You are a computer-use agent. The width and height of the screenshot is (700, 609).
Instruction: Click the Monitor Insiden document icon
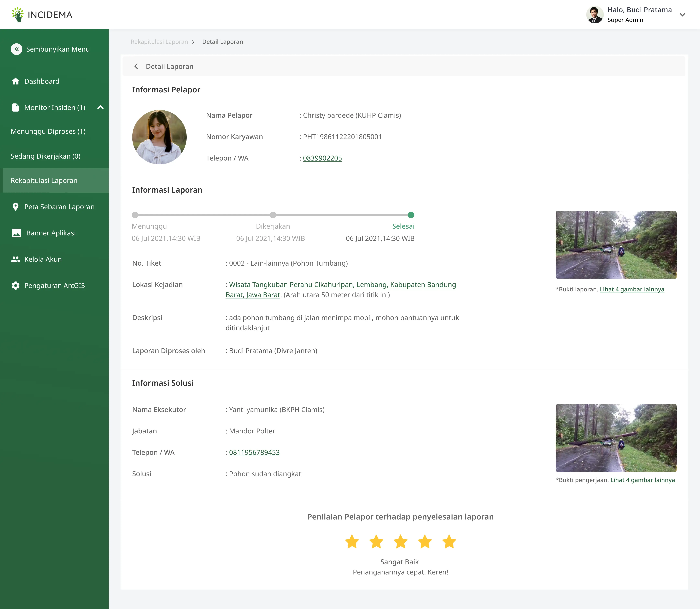coord(15,107)
